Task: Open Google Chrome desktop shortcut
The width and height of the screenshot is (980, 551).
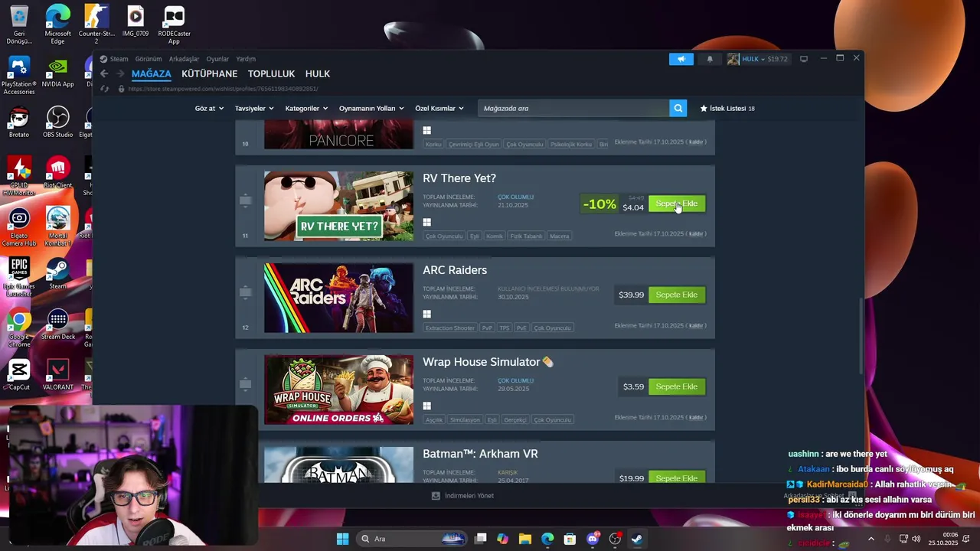Action: click(19, 328)
